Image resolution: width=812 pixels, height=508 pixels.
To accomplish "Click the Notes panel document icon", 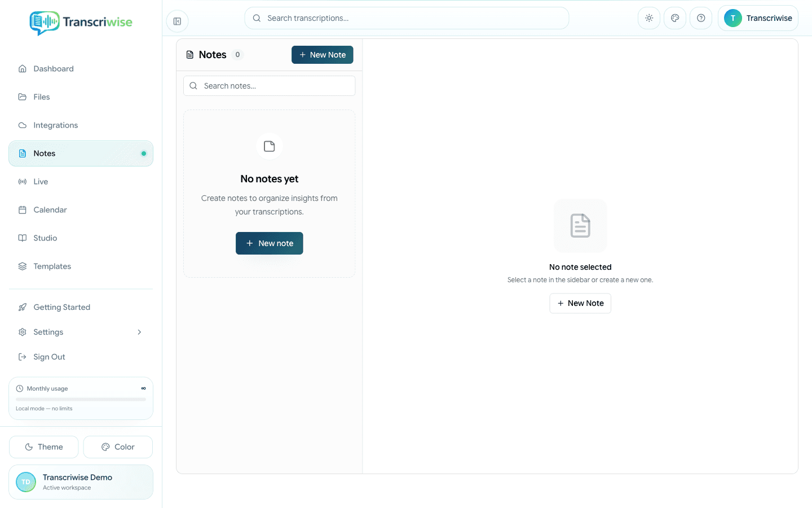I will point(190,55).
